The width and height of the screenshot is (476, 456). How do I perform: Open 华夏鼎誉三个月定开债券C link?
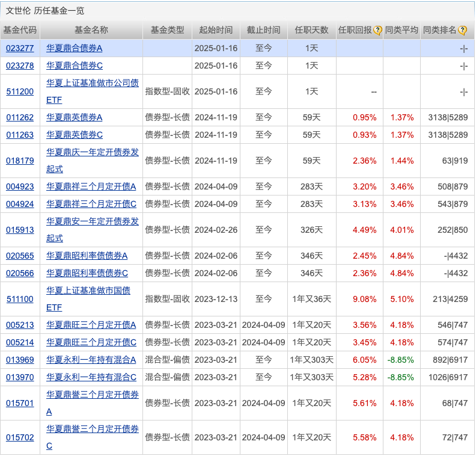coord(93,437)
